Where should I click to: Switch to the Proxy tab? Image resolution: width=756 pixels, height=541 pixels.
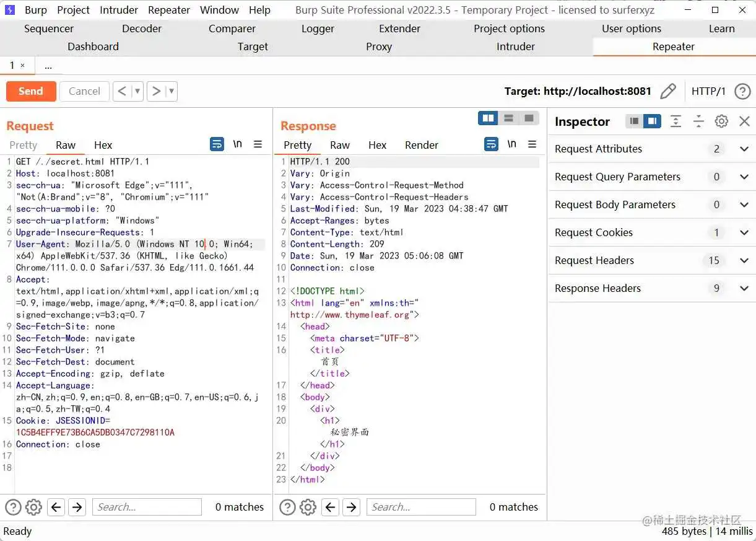(x=378, y=46)
